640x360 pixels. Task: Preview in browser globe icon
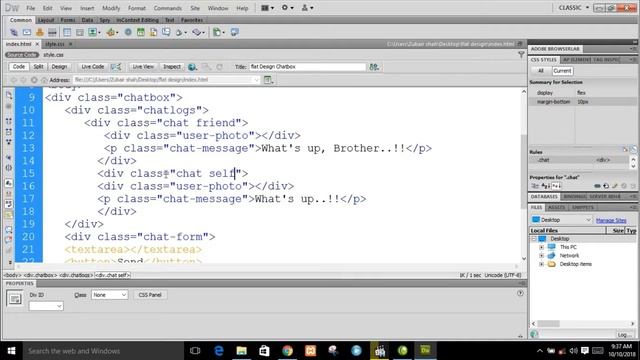pyautogui.click(x=192, y=67)
